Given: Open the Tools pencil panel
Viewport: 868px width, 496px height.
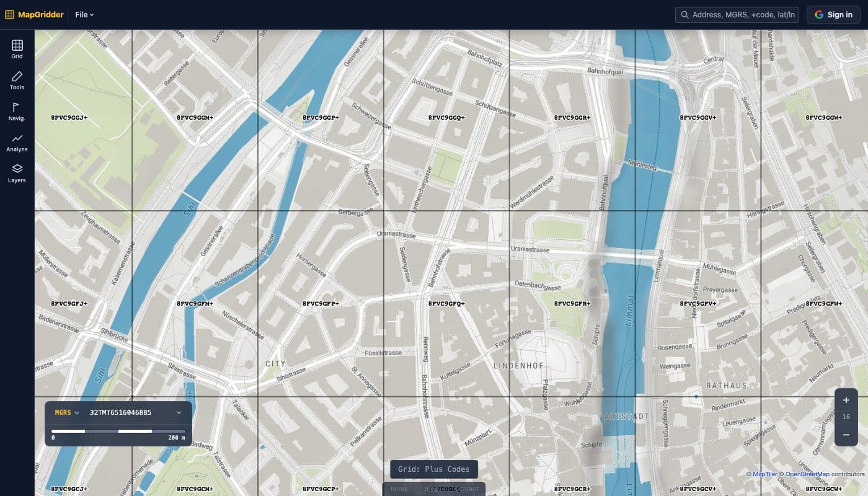Looking at the screenshot, I should (17, 81).
